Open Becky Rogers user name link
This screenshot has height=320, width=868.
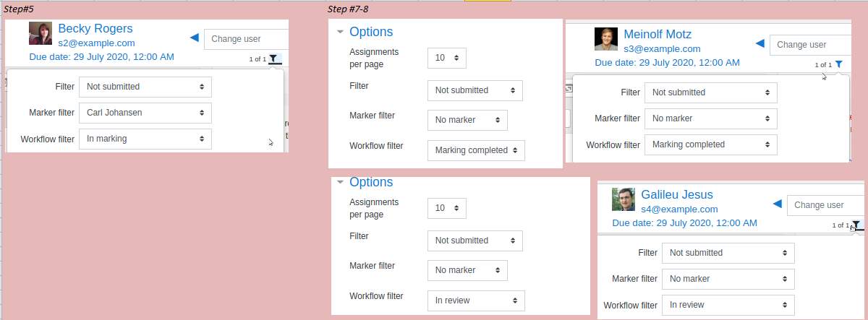[x=95, y=29]
